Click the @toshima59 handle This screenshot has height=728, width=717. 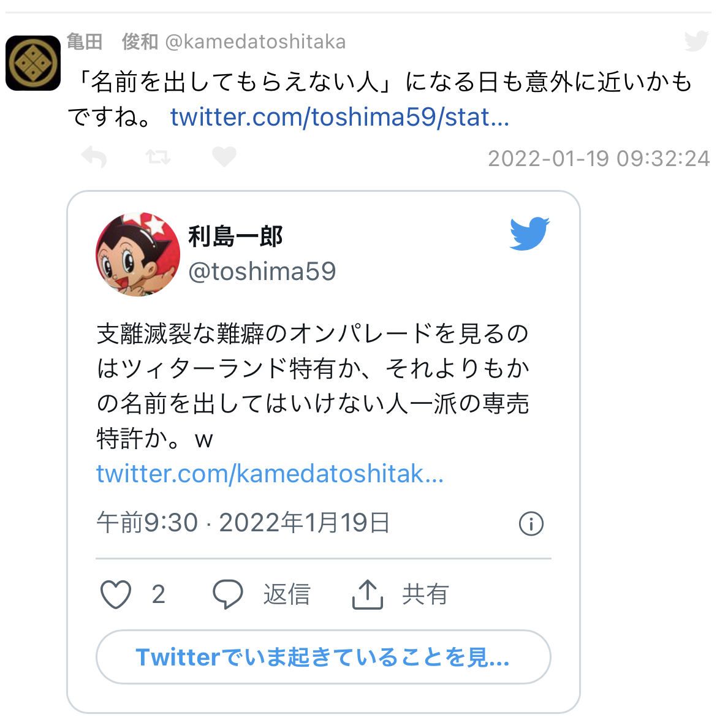(262, 271)
